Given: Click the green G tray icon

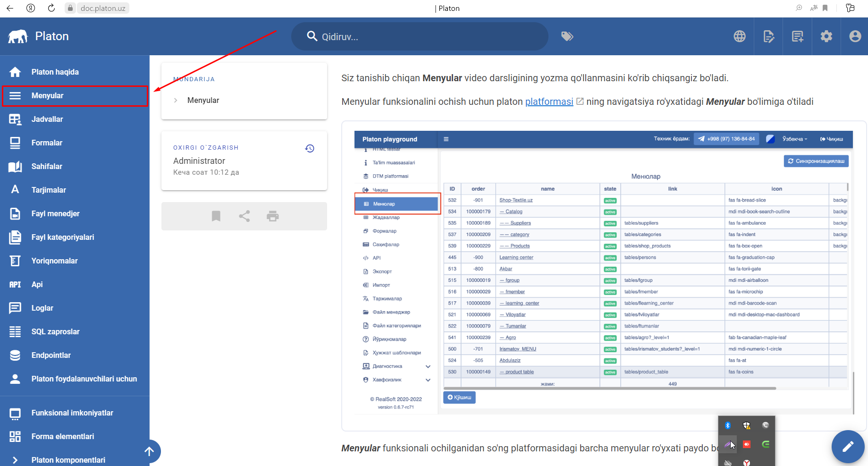Looking at the screenshot, I should point(766,444).
